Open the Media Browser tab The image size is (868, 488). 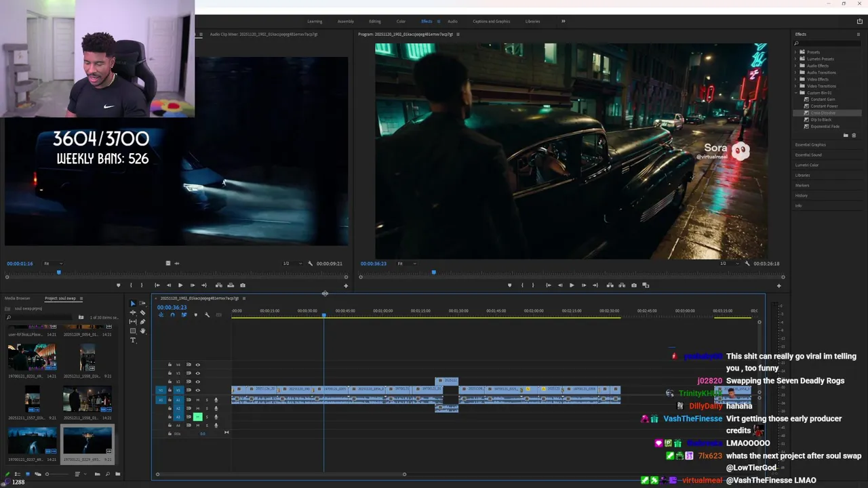click(x=18, y=298)
